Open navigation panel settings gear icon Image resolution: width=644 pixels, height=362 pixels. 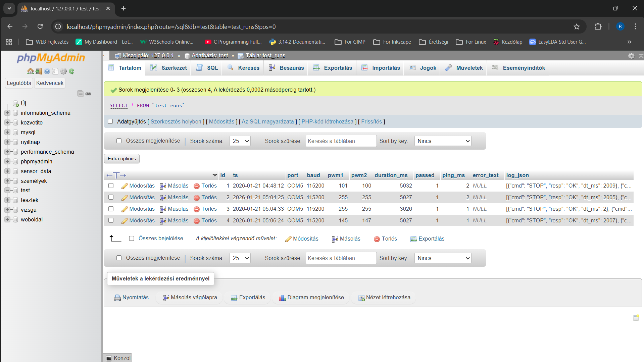pyautogui.click(x=63, y=71)
